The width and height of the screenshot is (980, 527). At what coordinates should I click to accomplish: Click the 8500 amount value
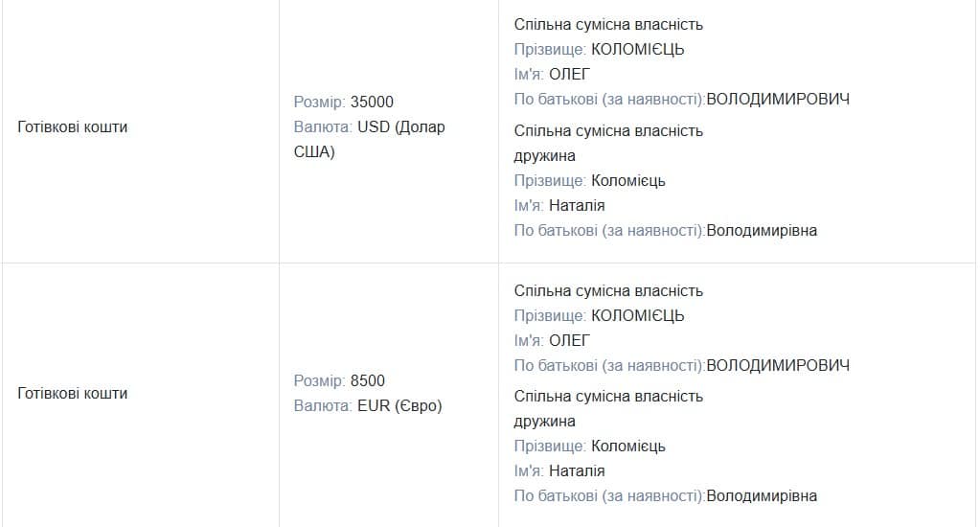[368, 381]
